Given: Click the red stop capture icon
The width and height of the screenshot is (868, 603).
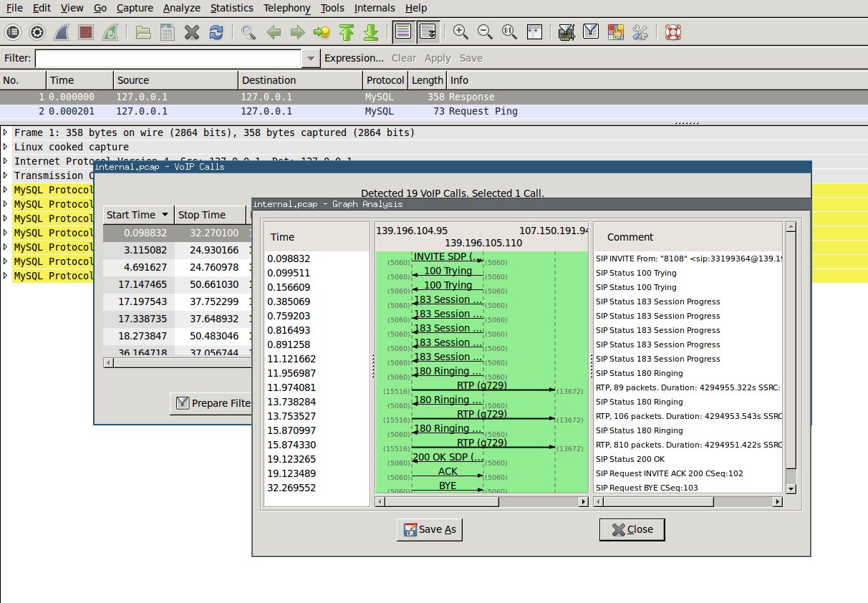Looking at the screenshot, I should tap(86, 32).
